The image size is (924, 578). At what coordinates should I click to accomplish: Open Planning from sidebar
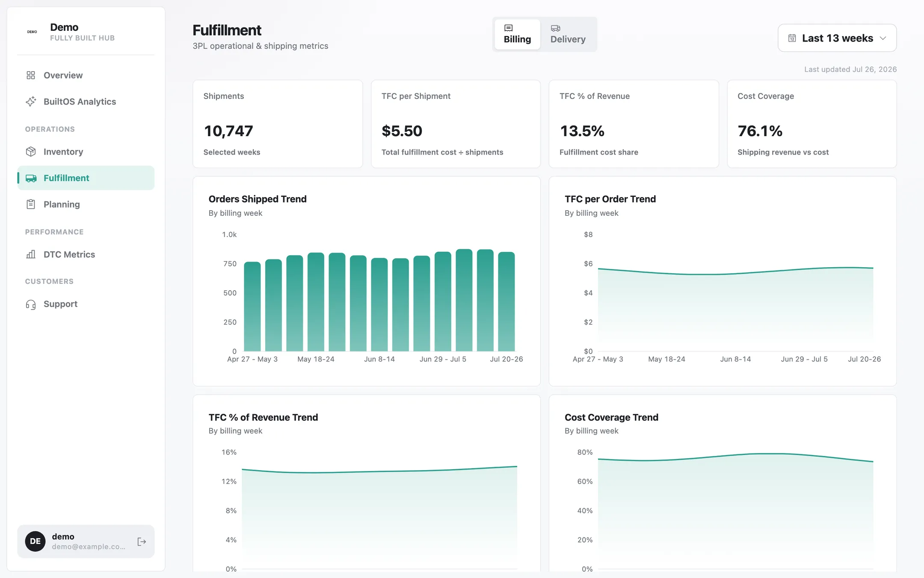pyautogui.click(x=86, y=204)
